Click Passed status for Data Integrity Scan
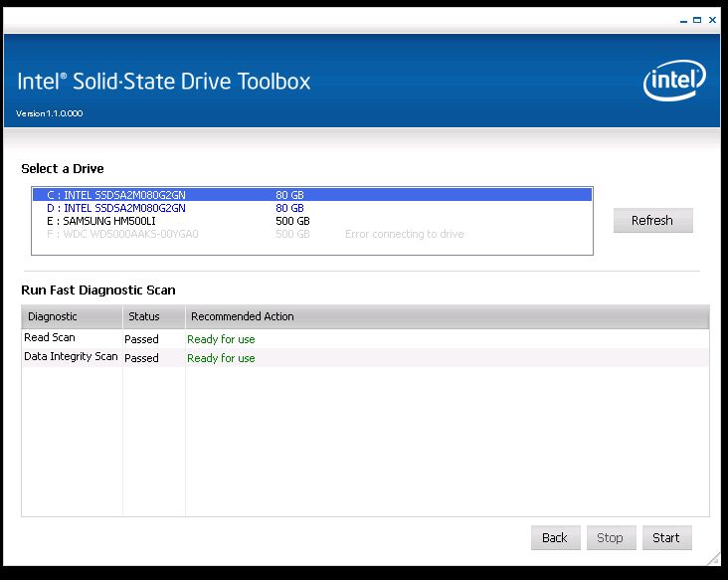This screenshot has height=580, width=728. click(x=141, y=358)
